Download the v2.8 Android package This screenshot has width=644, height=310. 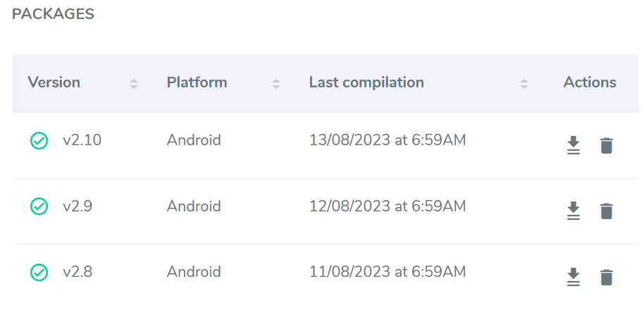coord(574,277)
